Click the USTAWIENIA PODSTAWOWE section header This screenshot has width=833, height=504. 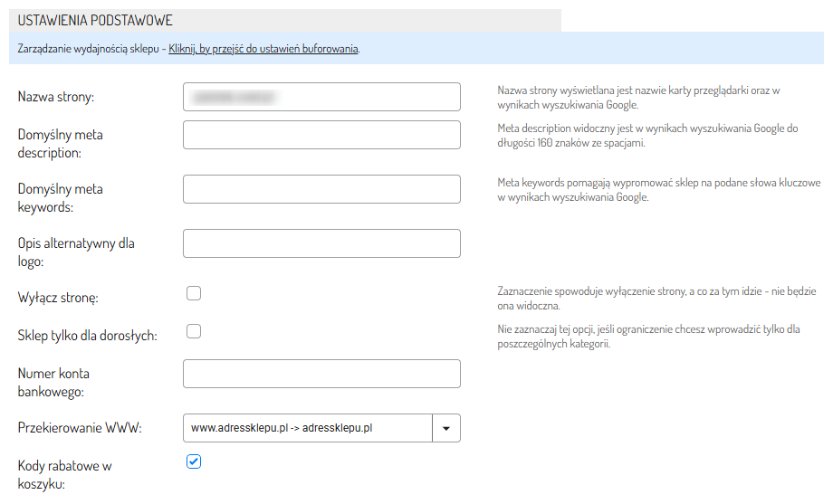[x=95, y=20]
